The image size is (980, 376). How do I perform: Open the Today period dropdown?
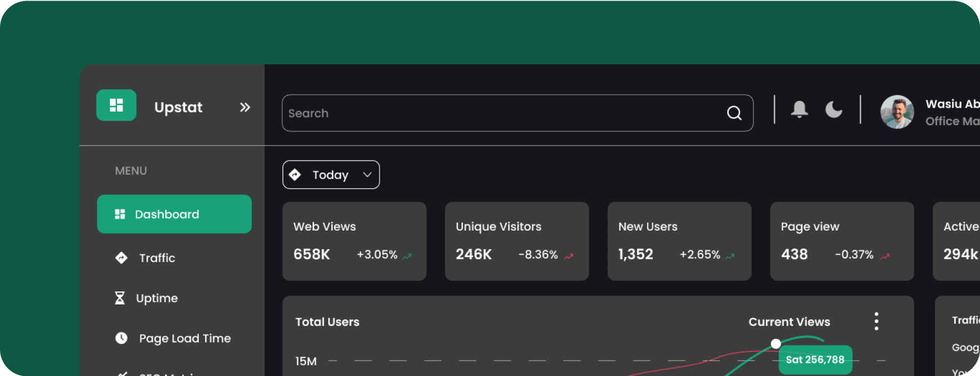331,175
